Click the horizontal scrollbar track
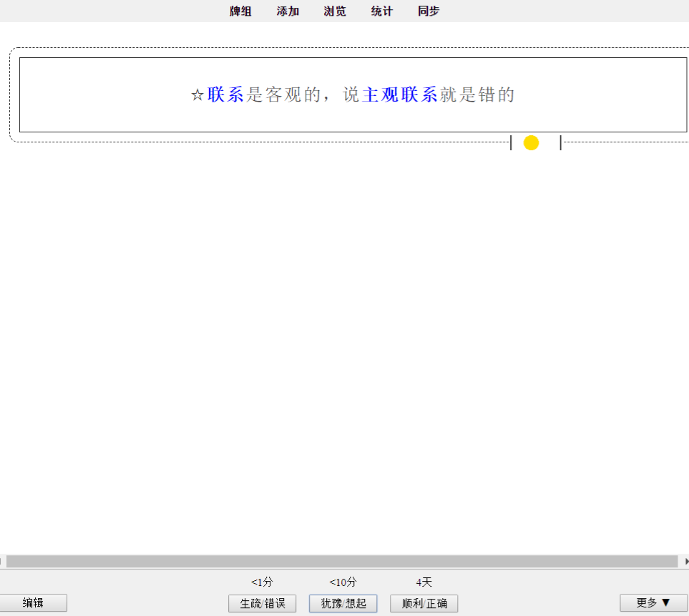This screenshot has height=616, width=689. coord(342,561)
